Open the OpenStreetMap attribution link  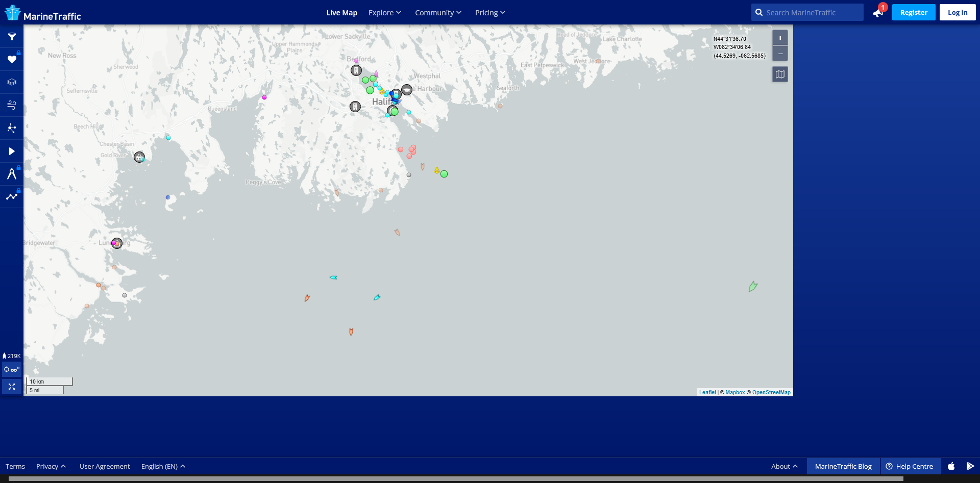[x=771, y=392]
